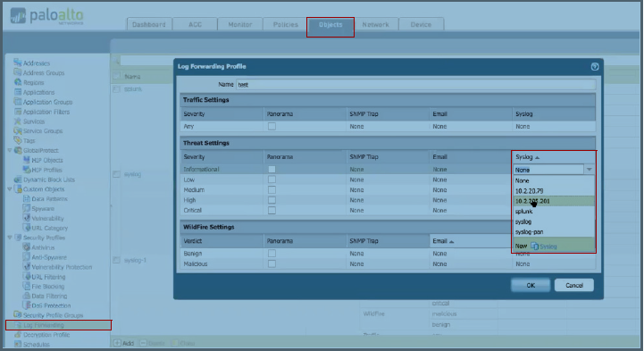Open HIP Objects icon
Image resolution: width=644 pixels, height=351 pixels.
(27, 160)
